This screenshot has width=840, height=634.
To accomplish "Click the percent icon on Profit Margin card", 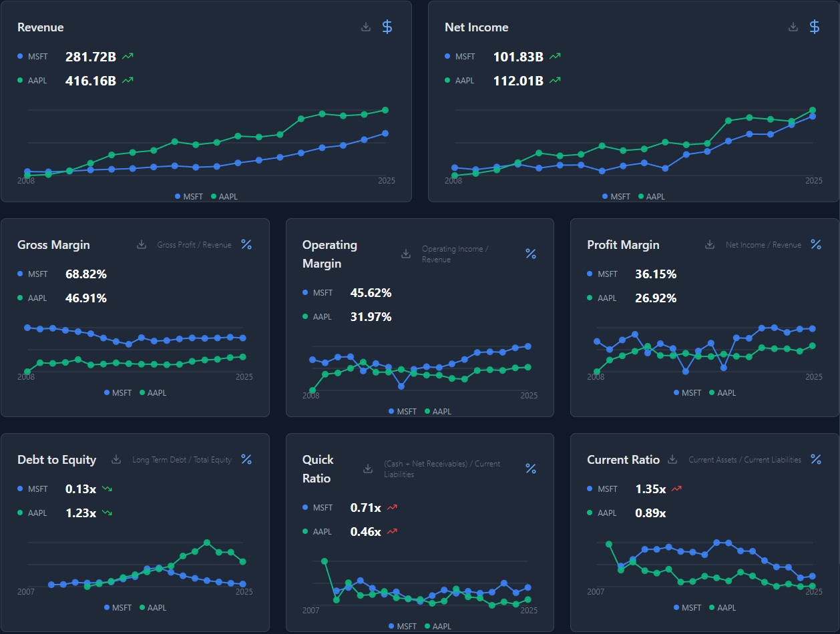I will pos(816,244).
